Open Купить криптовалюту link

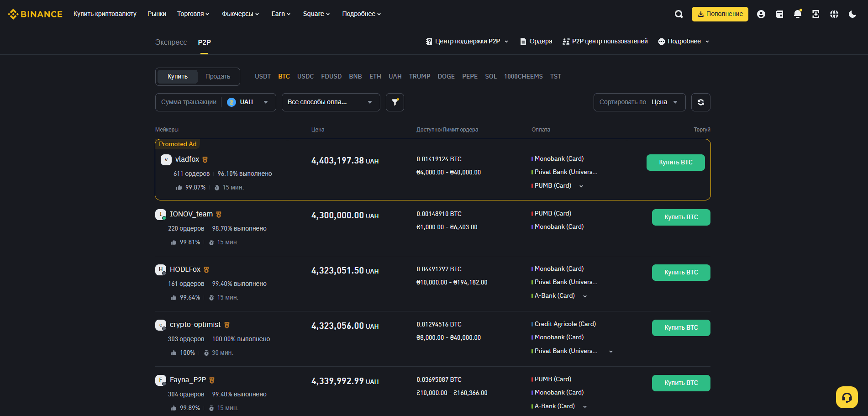point(105,14)
